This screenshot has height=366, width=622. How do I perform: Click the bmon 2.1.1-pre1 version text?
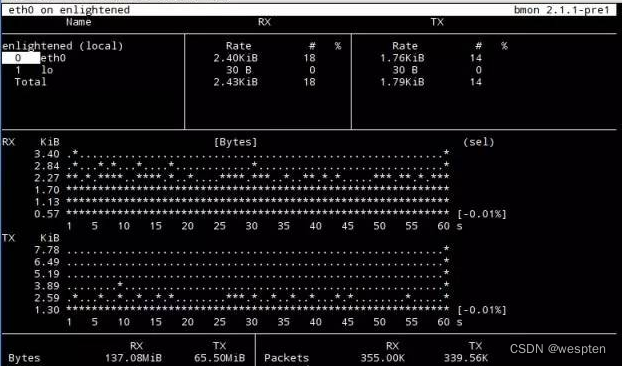point(561,10)
